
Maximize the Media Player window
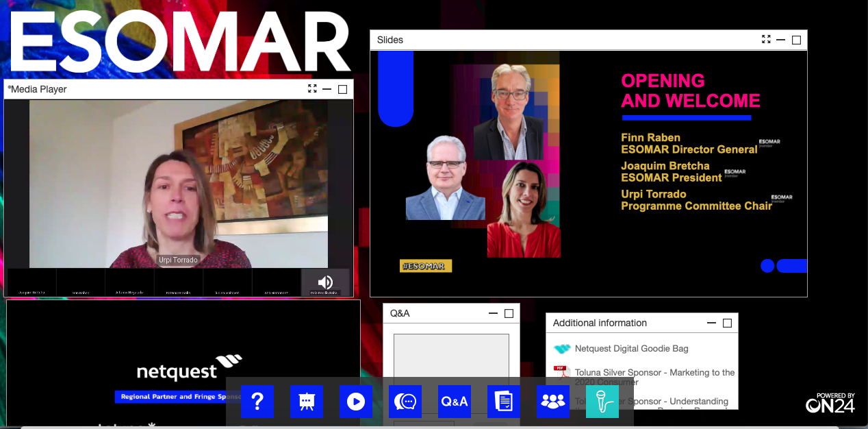point(343,89)
